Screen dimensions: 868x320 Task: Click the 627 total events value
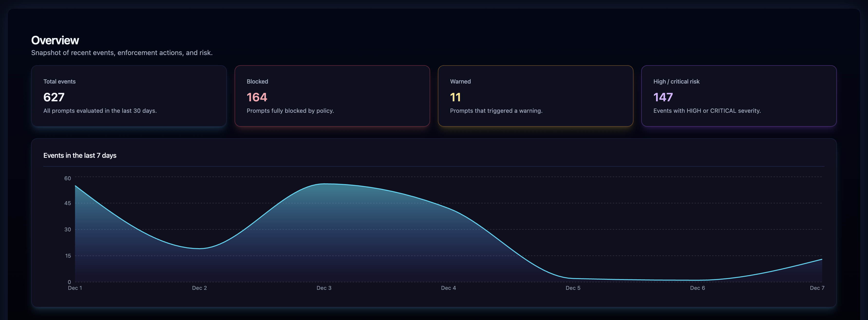tap(54, 97)
